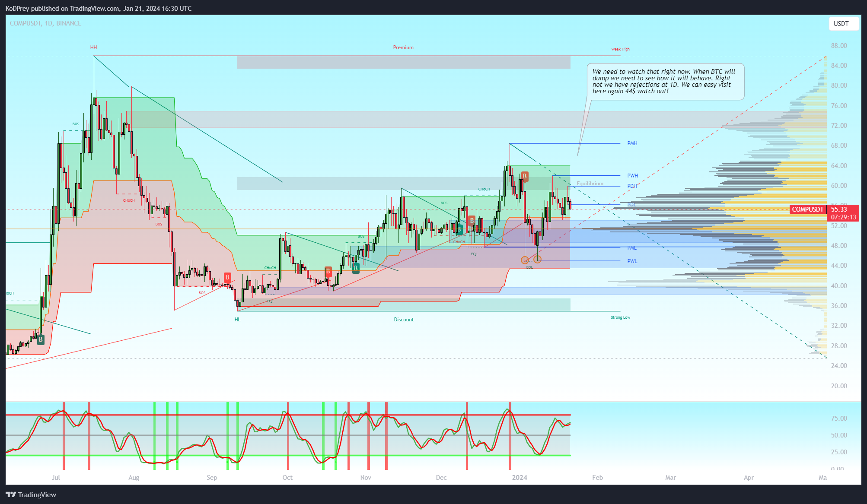Viewport: 867px width, 504px height.
Task: Click the 2024 time axis label
Action: pos(520,478)
